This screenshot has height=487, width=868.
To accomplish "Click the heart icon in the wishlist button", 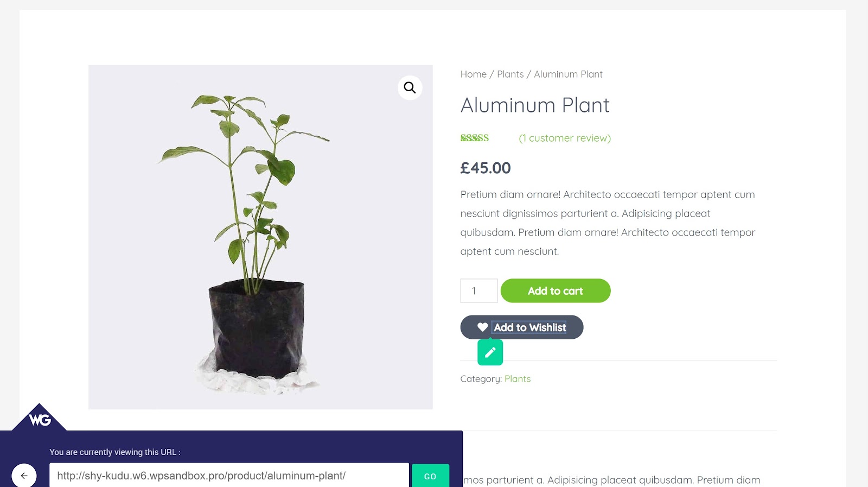I will point(482,327).
